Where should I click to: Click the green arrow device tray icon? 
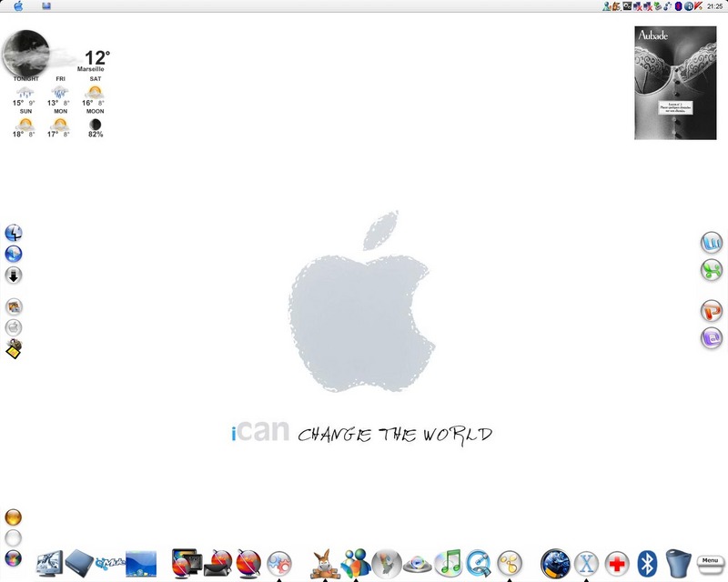coord(658,6)
